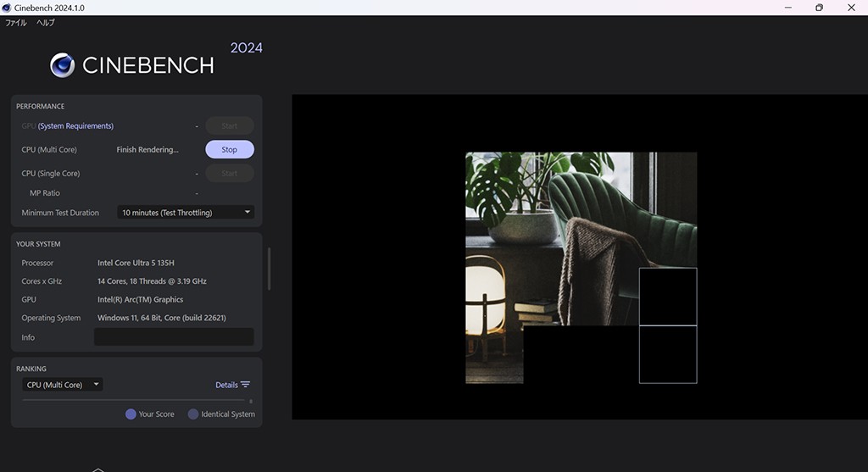The width and height of the screenshot is (868, 472).
Task: Click the Cinebench sphere logo in the header
Action: coord(62,65)
